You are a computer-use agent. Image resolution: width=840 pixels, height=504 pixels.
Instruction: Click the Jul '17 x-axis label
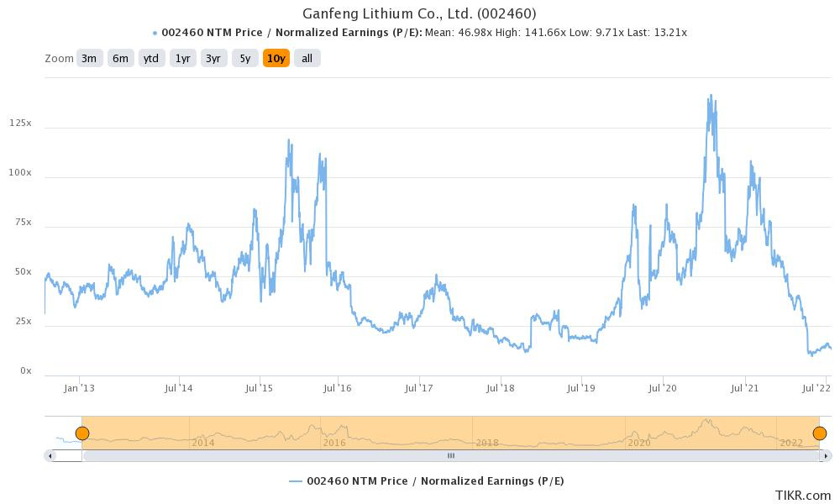(x=419, y=388)
